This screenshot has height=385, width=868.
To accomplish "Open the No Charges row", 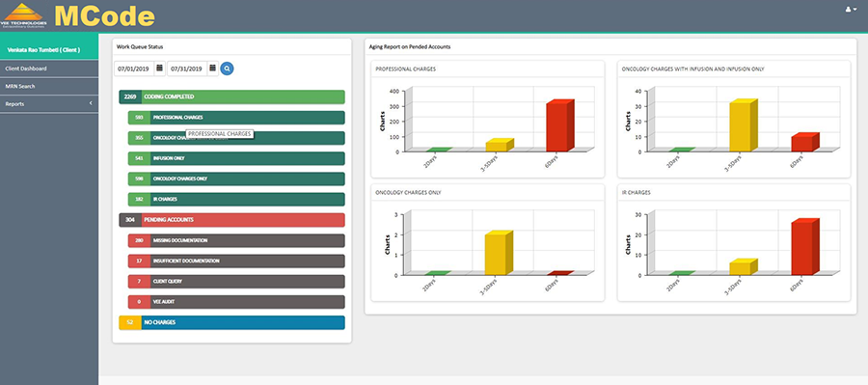I will click(231, 322).
